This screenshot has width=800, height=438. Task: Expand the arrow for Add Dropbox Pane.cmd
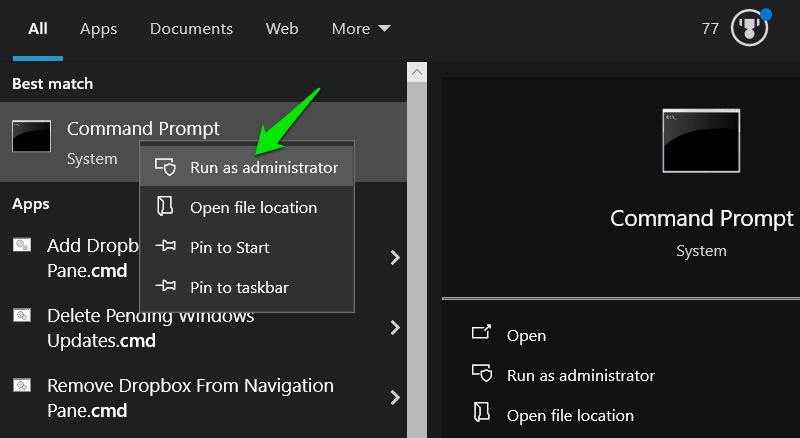[395, 257]
